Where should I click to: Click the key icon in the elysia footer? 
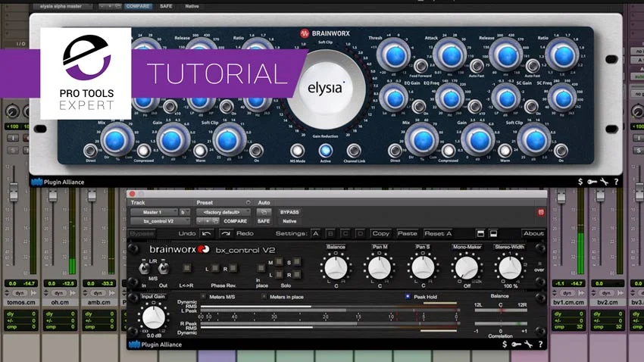click(x=592, y=182)
